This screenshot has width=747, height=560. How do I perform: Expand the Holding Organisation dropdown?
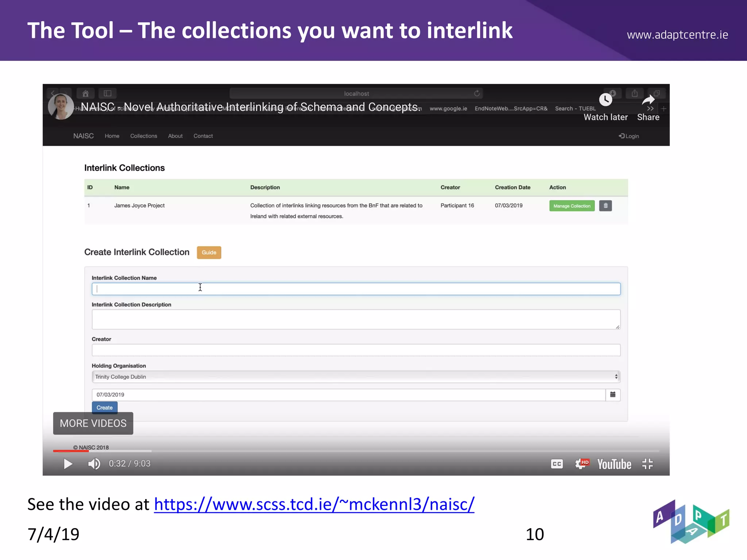356,377
